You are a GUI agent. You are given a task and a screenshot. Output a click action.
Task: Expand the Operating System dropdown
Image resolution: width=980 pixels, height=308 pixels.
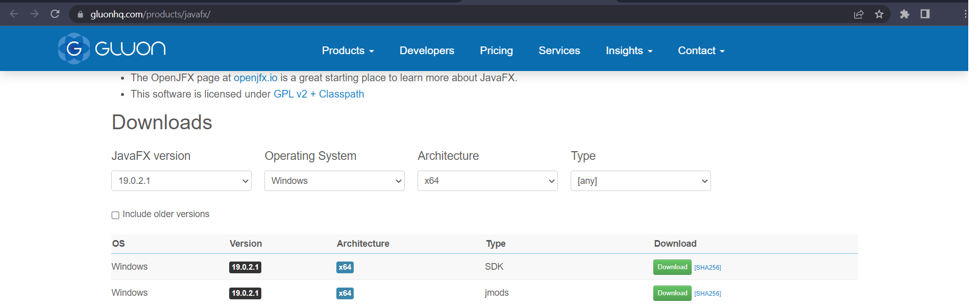click(334, 181)
